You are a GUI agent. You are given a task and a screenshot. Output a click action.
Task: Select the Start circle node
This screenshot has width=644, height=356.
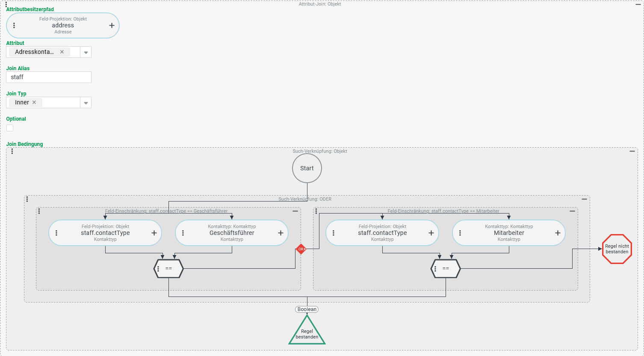[x=307, y=169]
